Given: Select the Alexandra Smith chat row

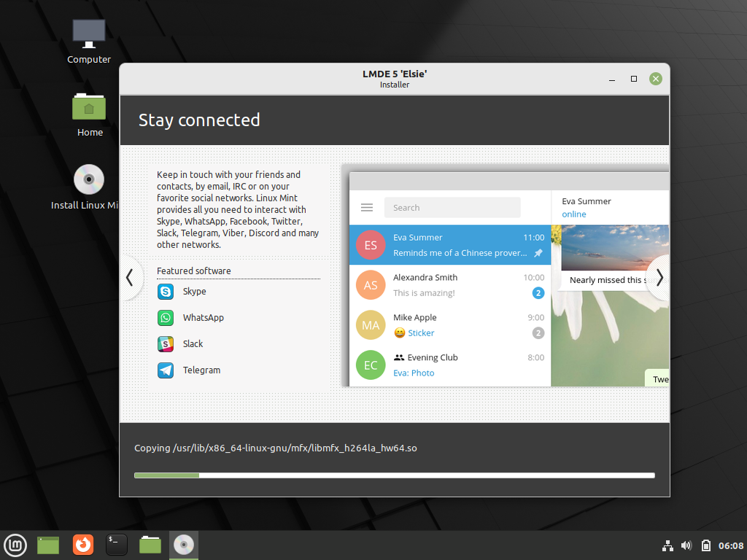Looking at the screenshot, I should point(450,285).
